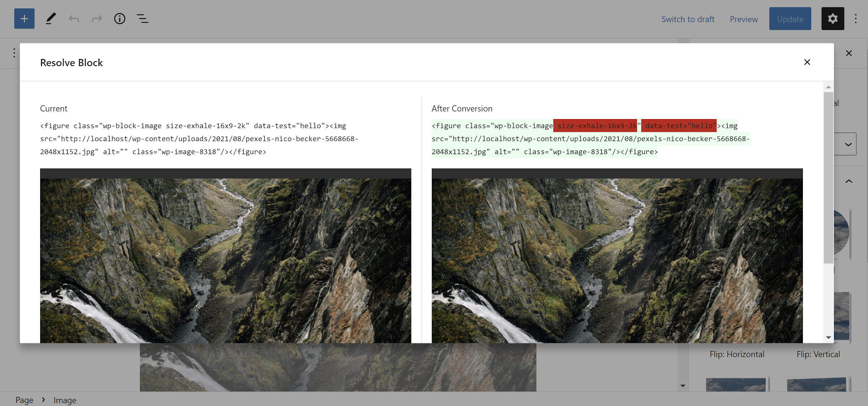Click Switch to draft
The width and height of the screenshot is (868, 406).
tap(688, 19)
